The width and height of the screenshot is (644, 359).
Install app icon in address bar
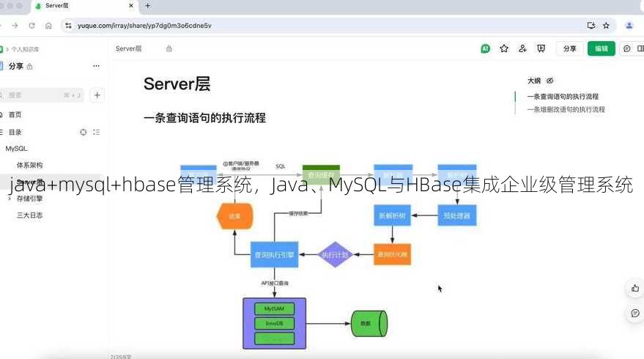tap(591, 26)
